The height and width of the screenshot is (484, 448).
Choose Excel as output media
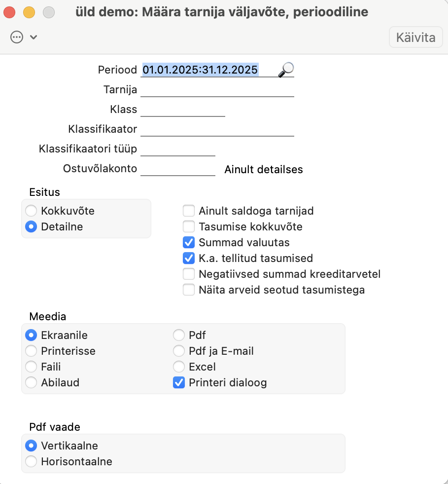click(179, 367)
